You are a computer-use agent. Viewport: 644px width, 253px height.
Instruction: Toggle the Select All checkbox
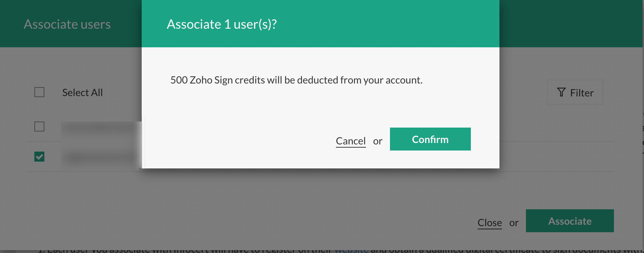click(39, 92)
